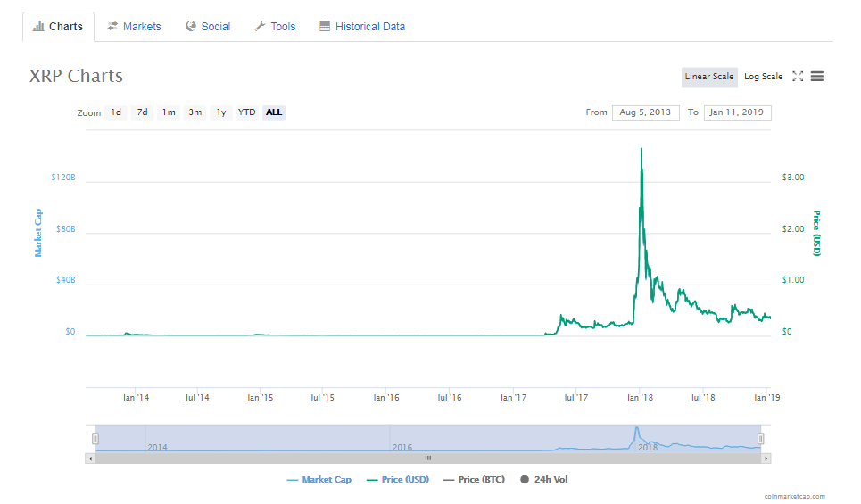Open the Tools tab
The image size is (861, 504).
[x=275, y=27]
